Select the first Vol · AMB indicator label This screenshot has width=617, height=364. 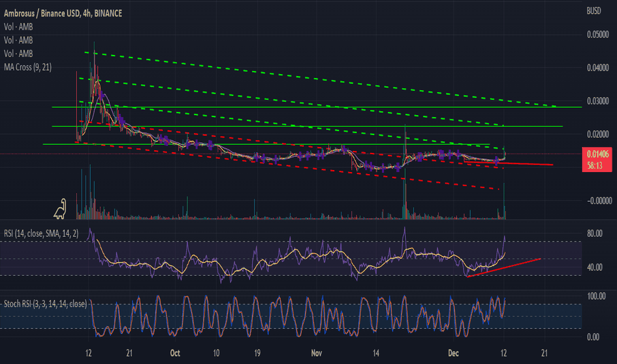tap(18, 27)
